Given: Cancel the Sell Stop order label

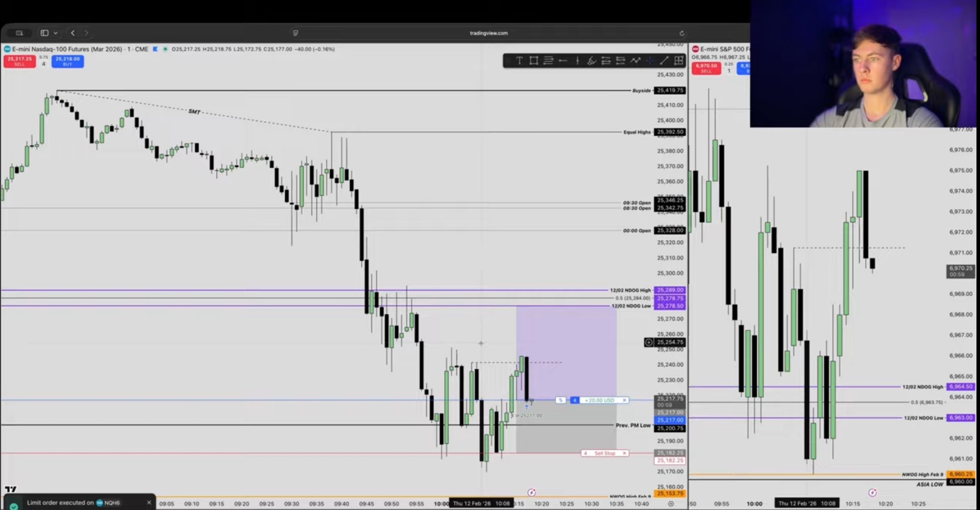Looking at the screenshot, I should tap(624, 453).
